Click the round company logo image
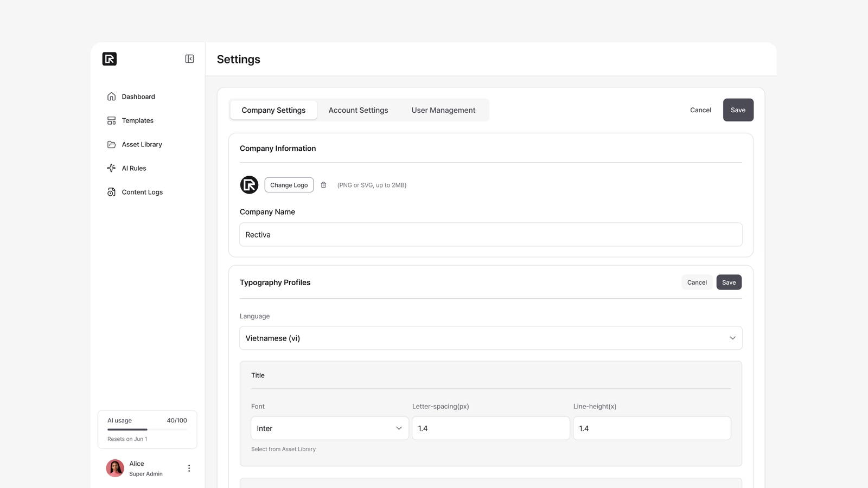 point(249,185)
